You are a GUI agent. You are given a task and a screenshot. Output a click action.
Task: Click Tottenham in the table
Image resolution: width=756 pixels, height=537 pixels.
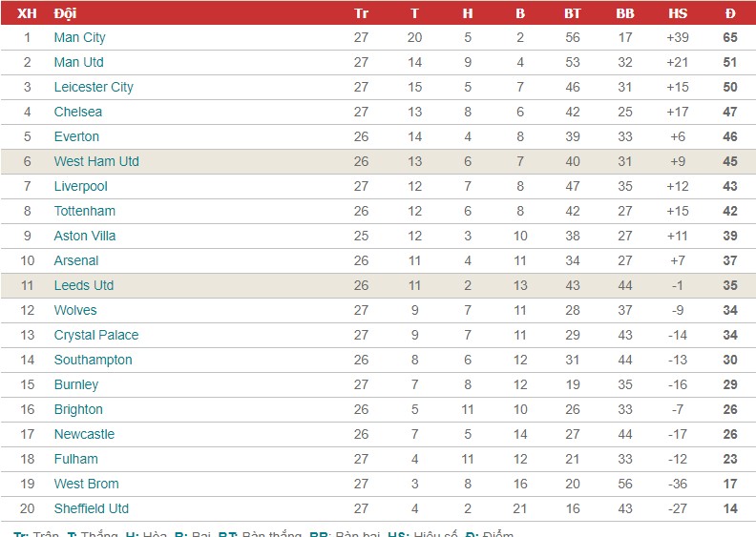click(85, 211)
